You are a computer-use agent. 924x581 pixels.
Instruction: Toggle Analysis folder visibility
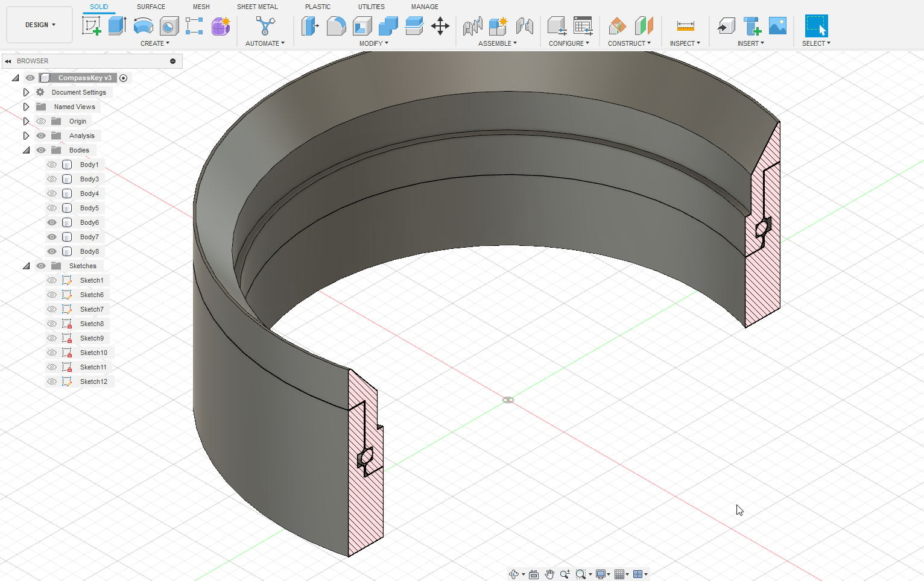[41, 136]
